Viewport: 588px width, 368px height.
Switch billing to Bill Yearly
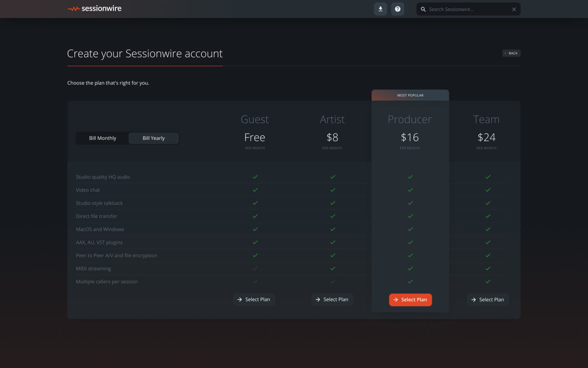pos(153,138)
